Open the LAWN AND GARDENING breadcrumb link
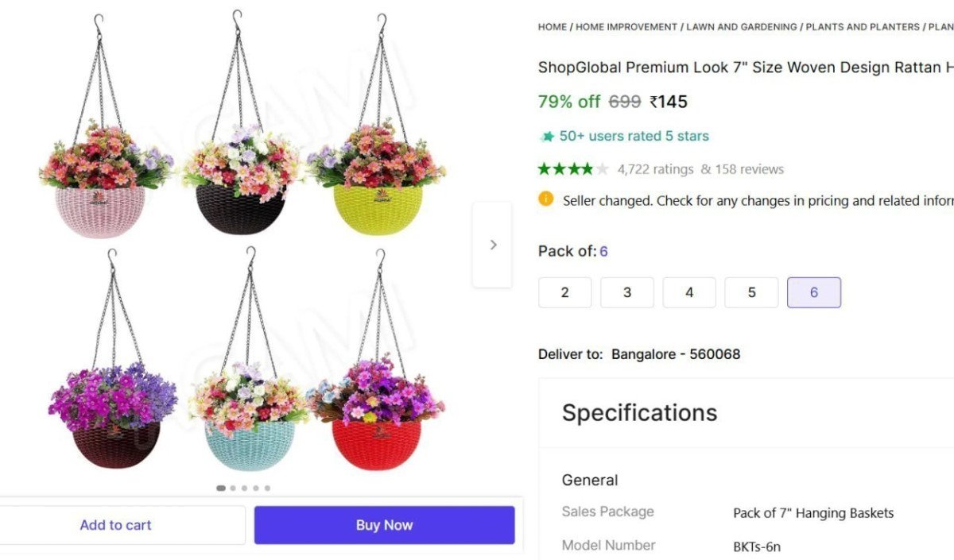954x560 pixels. pyautogui.click(x=742, y=26)
